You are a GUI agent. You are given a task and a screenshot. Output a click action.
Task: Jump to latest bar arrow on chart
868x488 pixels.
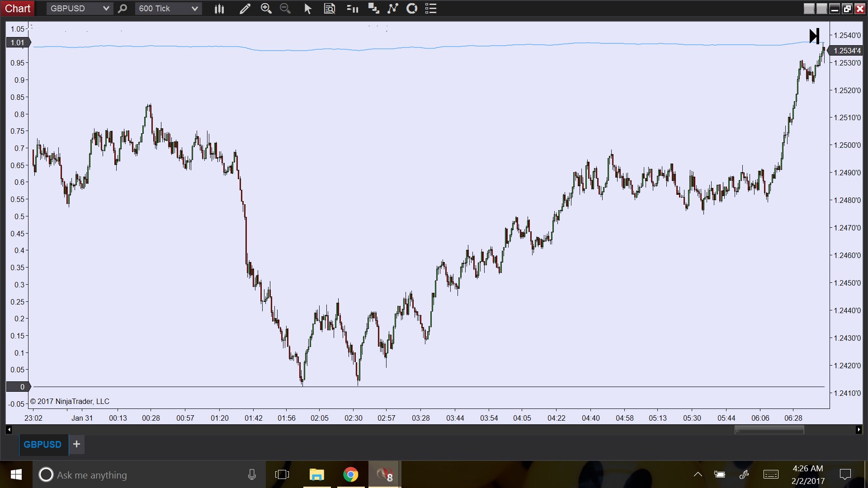point(814,36)
